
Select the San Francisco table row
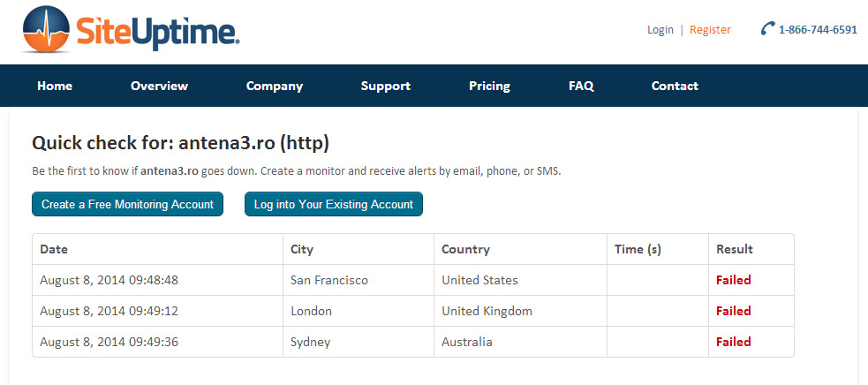pos(328,280)
